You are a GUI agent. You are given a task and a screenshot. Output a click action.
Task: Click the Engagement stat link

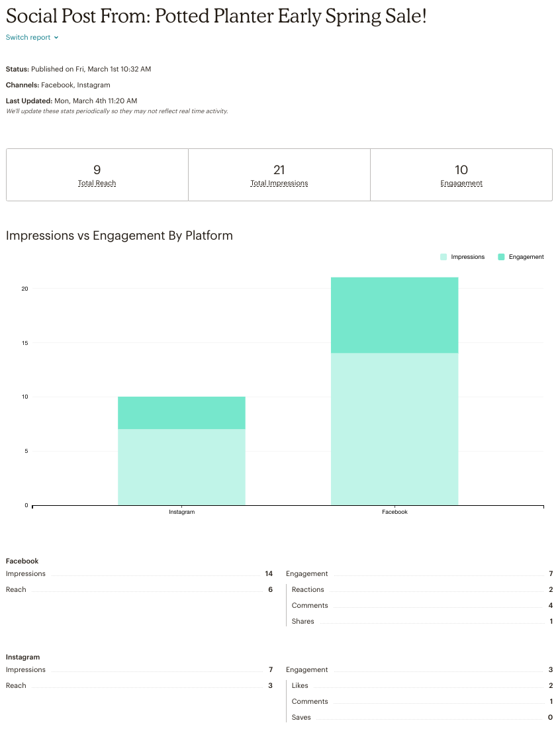pos(461,183)
